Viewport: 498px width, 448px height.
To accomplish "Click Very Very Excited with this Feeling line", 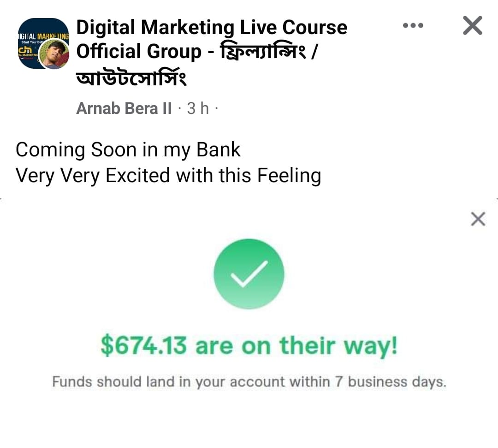I will coord(168,176).
